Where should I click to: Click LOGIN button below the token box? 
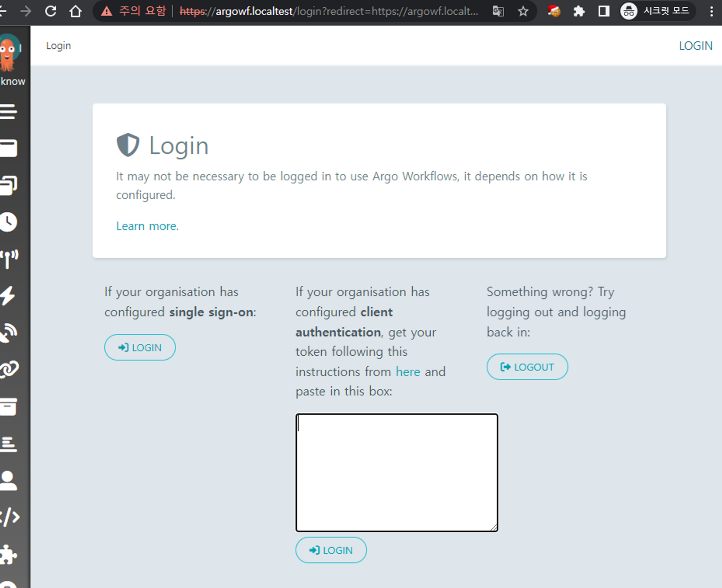click(331, 550)
